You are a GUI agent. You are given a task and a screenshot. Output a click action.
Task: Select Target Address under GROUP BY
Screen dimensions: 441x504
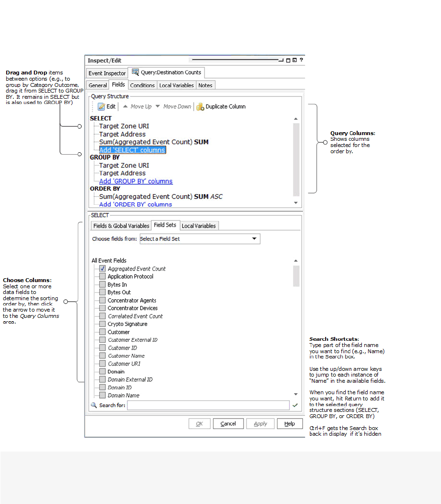click(123, 173)
